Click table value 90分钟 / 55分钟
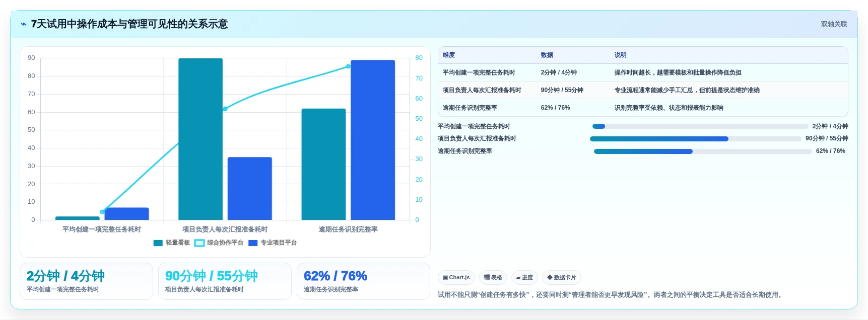Viewport: 868px width, 320px height. click(562, 91)
